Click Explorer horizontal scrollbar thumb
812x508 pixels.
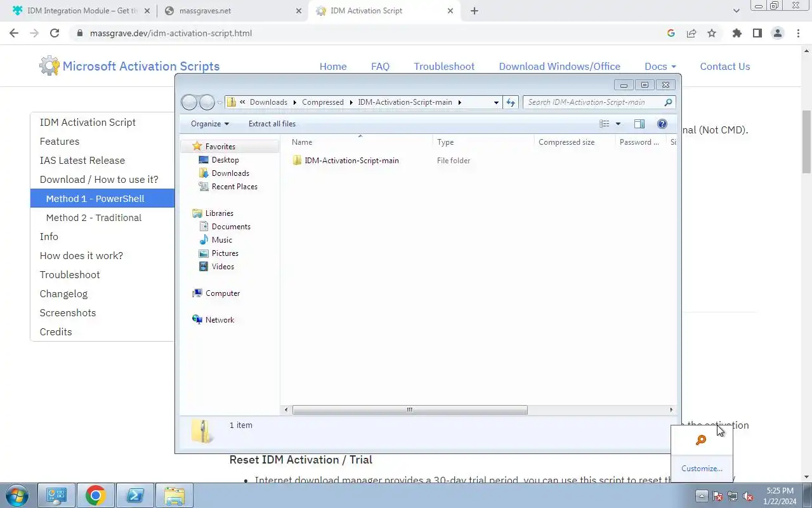pos(410,410)
